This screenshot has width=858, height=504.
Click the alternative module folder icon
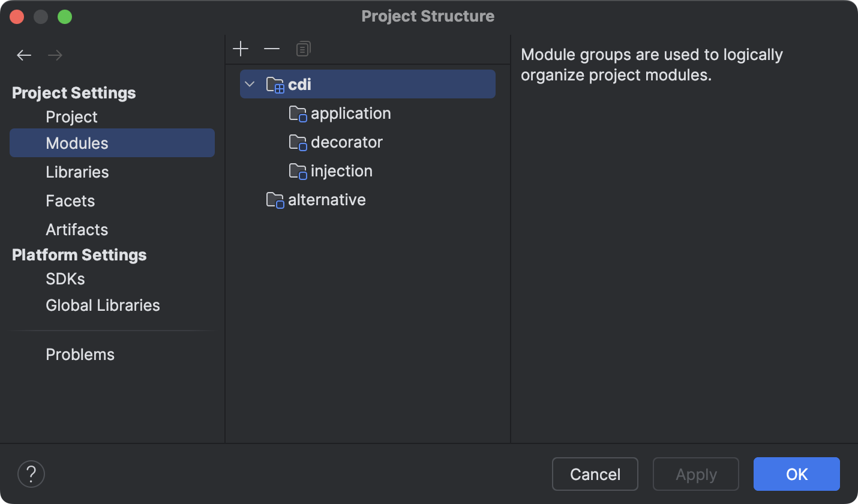[x=275, y=200]
